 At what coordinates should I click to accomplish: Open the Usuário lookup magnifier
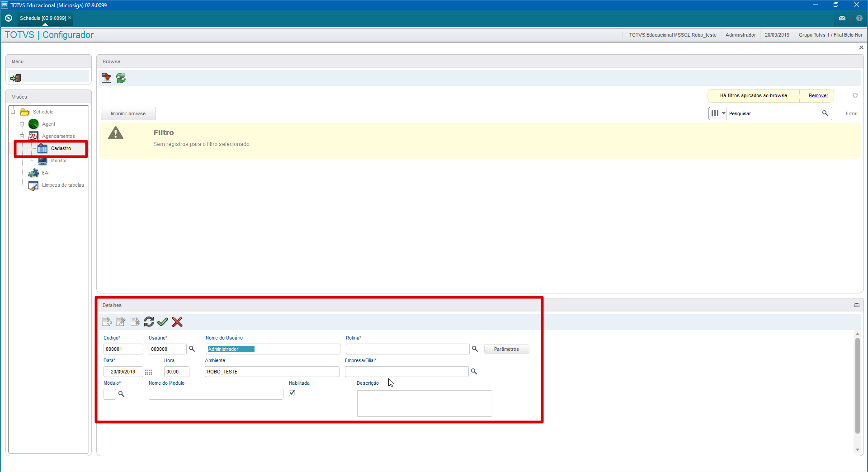point(192,349)
